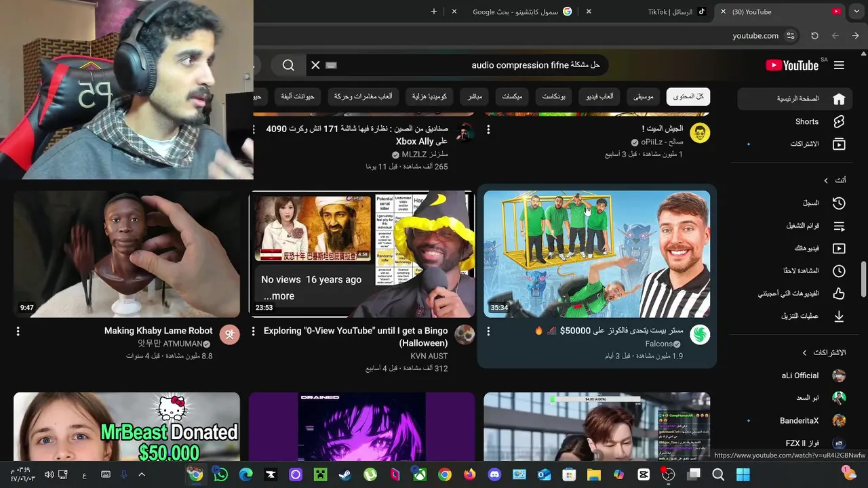Open the KVN AUST channel avatar
The image size is (868, 488).
[465, 335]
